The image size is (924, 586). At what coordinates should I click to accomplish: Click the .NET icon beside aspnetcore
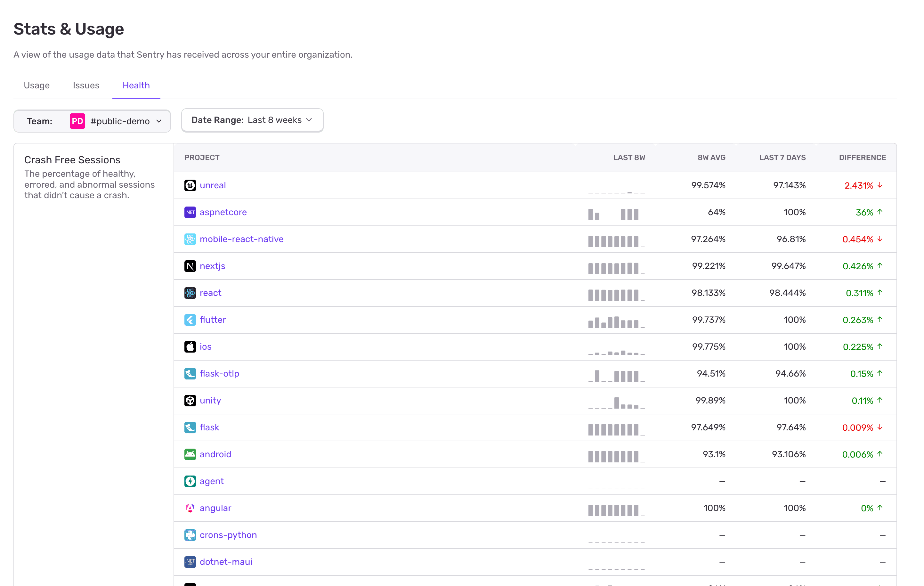pyautogui.click(x=190, y=212)
